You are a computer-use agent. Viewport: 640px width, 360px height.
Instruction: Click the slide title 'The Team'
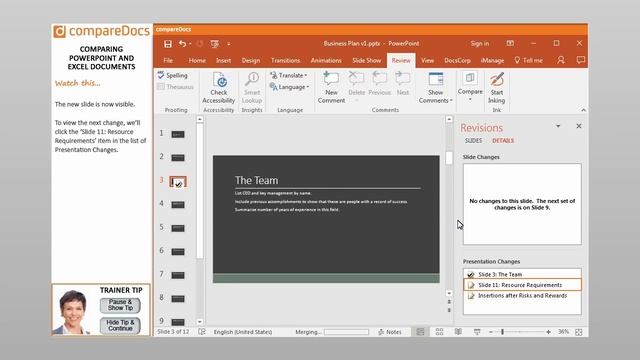tap(256, 180)
